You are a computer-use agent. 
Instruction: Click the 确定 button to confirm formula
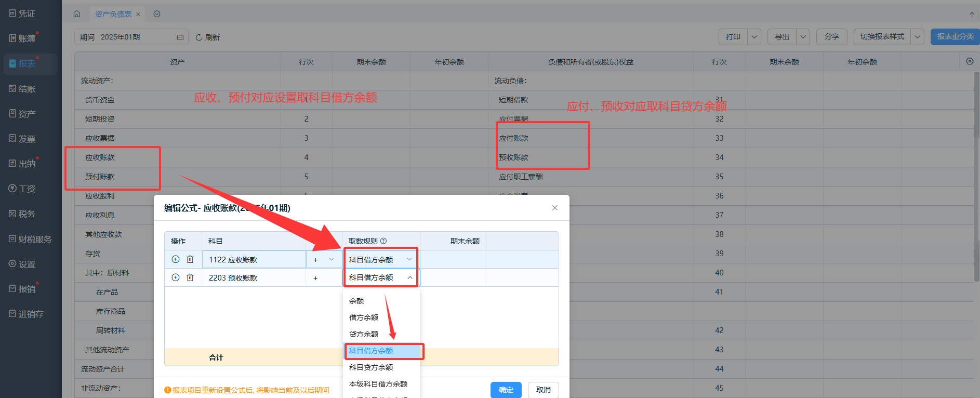pos(506,390)
